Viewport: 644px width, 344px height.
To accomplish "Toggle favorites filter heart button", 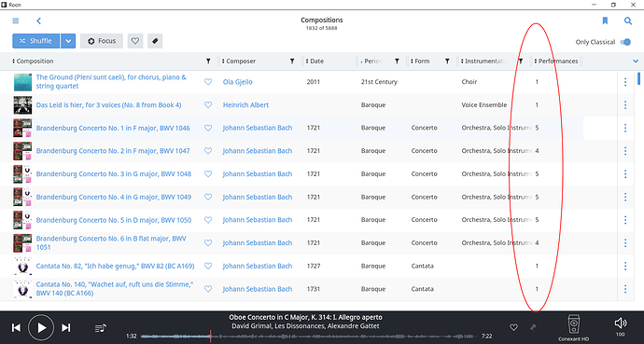I will point(135,41).
